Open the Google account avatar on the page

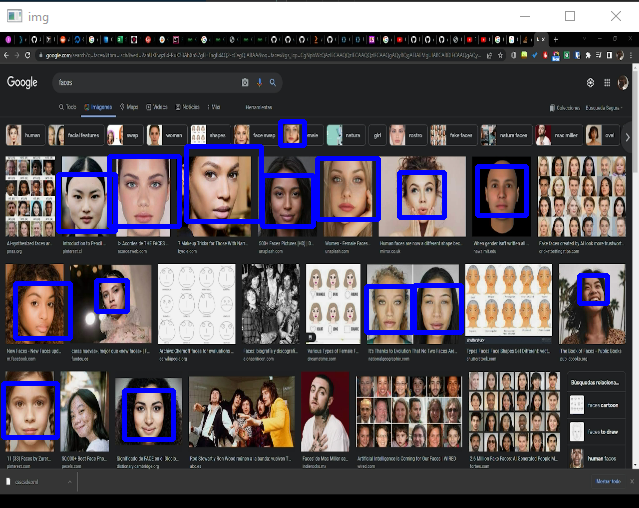click(x=623, y=83)
